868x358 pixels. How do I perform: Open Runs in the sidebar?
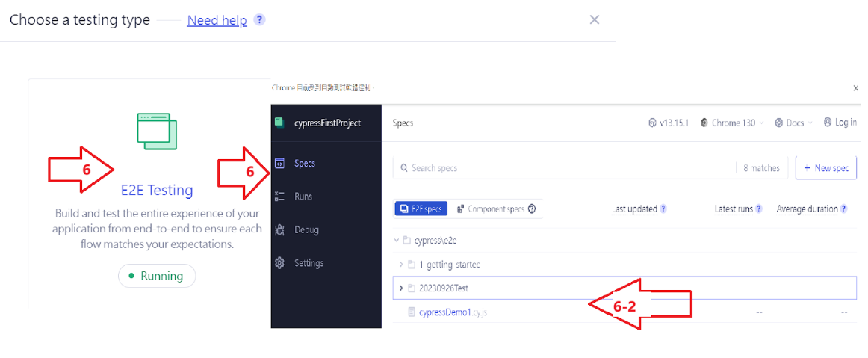303,196
